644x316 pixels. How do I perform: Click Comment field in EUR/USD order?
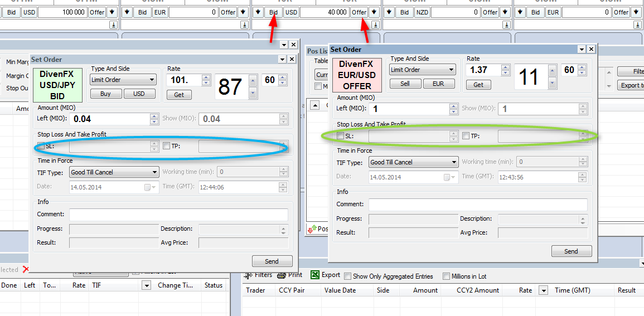(x=478, y=205)
